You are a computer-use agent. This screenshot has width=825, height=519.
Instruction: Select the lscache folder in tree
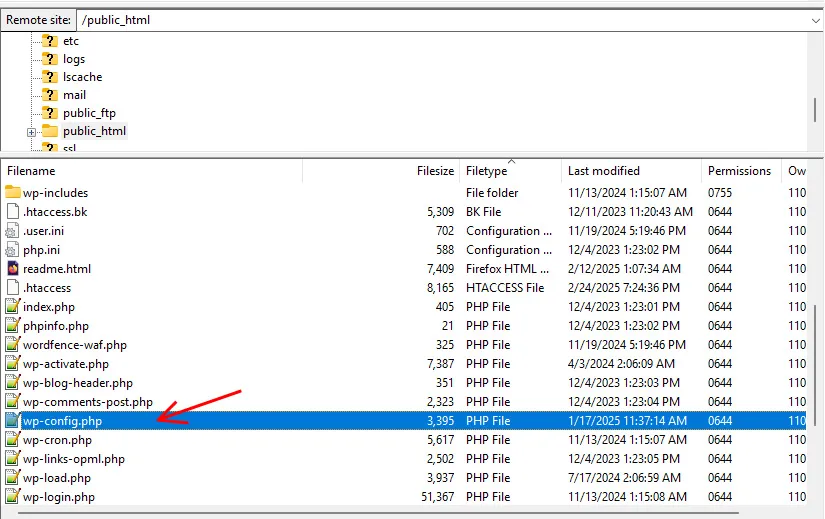(x=83, y=77)
